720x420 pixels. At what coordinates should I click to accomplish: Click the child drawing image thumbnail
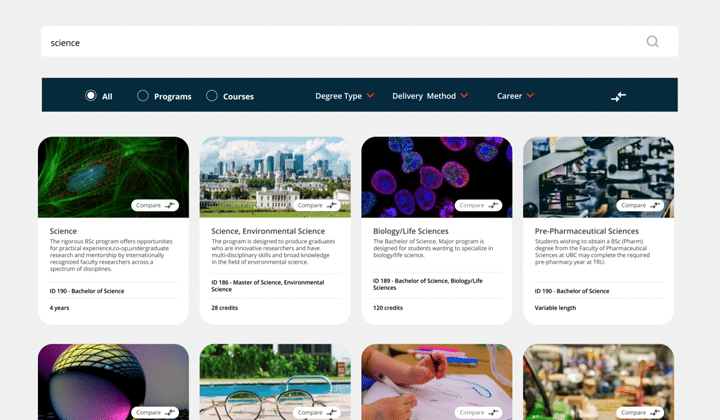[437, 382]
